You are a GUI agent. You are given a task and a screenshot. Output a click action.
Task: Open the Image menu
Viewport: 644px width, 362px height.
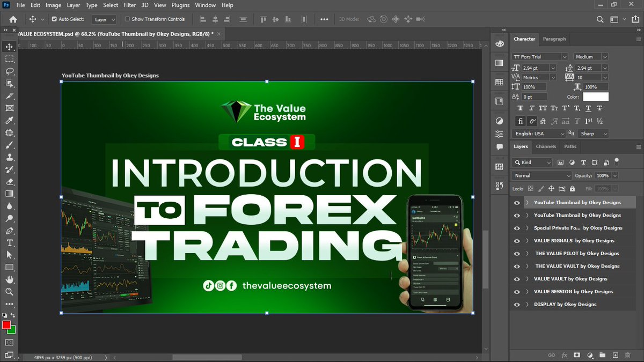point(53,5)
